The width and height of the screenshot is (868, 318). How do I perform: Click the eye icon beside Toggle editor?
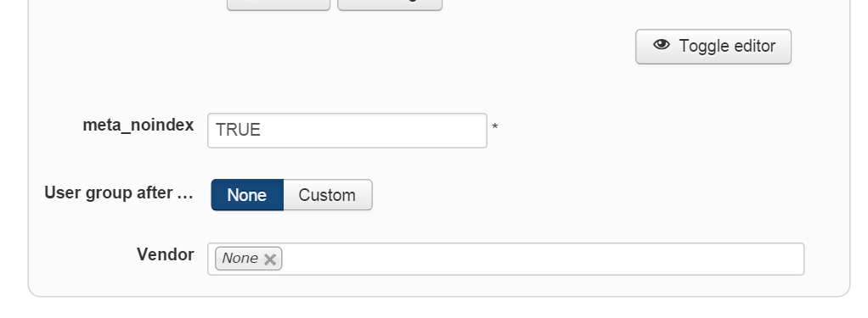662,45
